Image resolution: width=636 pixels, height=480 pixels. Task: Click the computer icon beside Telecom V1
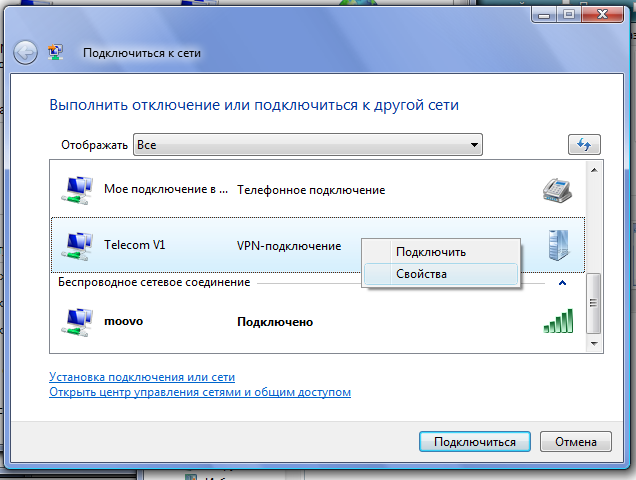(x=77, y=245)
